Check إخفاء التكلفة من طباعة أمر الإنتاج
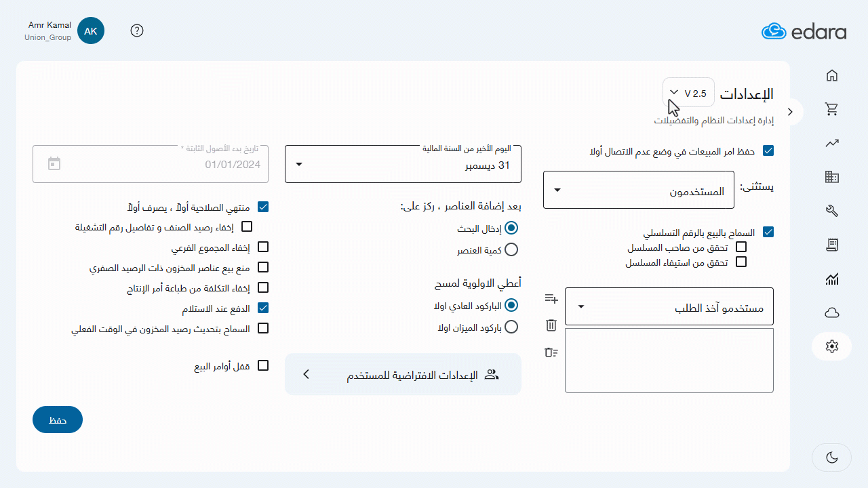Viewport: 868px width, 488px height. [x=263, y=287]
